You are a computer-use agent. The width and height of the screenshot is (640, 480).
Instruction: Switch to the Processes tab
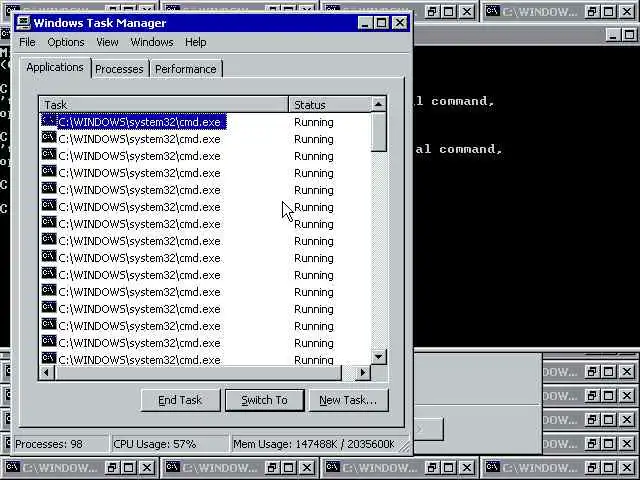[119, 69]
